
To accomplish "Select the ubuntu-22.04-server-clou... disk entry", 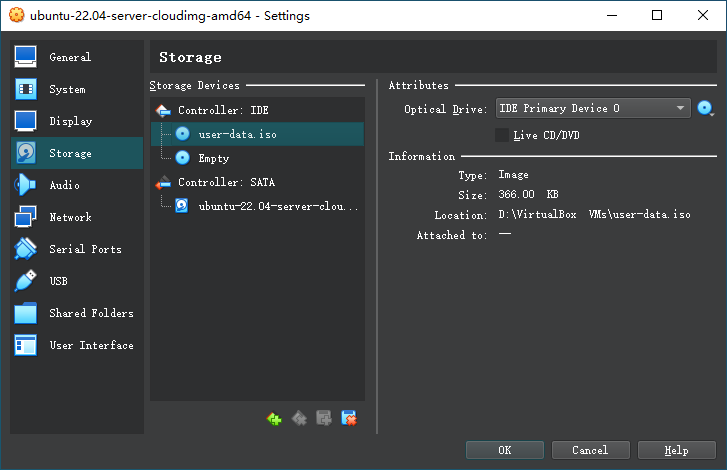I will [257, 206].
